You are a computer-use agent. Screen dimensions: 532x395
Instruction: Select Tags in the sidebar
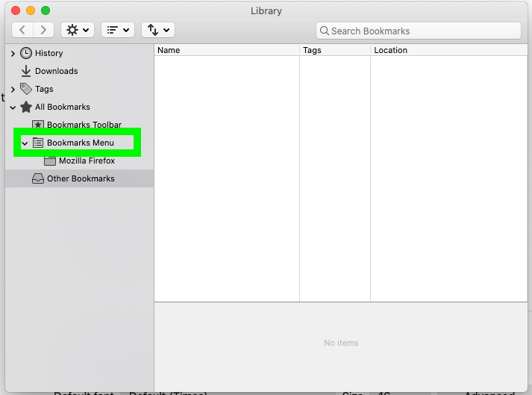tap(44, 89)
